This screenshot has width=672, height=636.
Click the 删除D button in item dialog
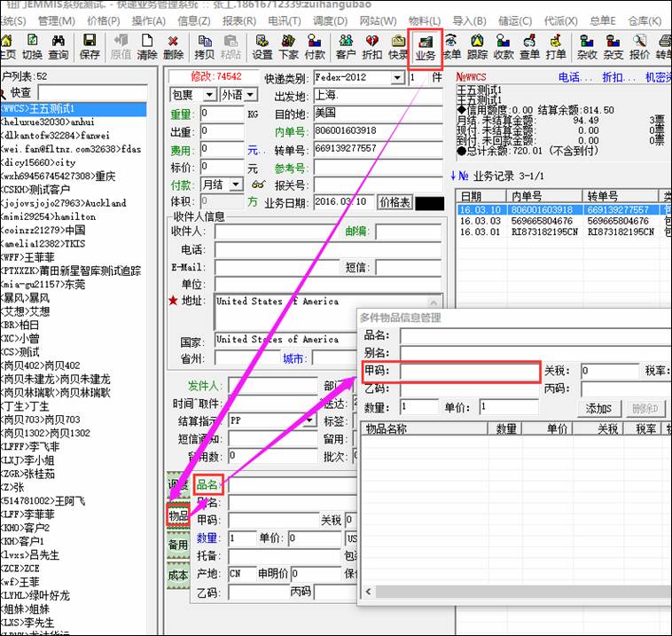[x=645, y=408]
